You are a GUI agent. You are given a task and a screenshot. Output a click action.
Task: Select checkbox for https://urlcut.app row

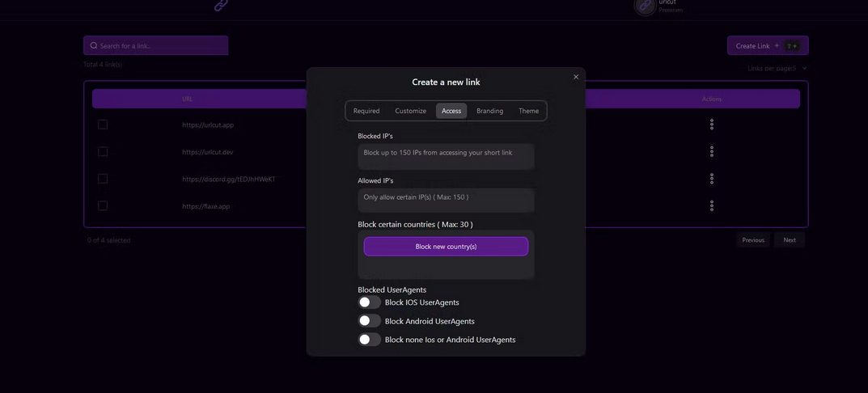coord(103,125)
